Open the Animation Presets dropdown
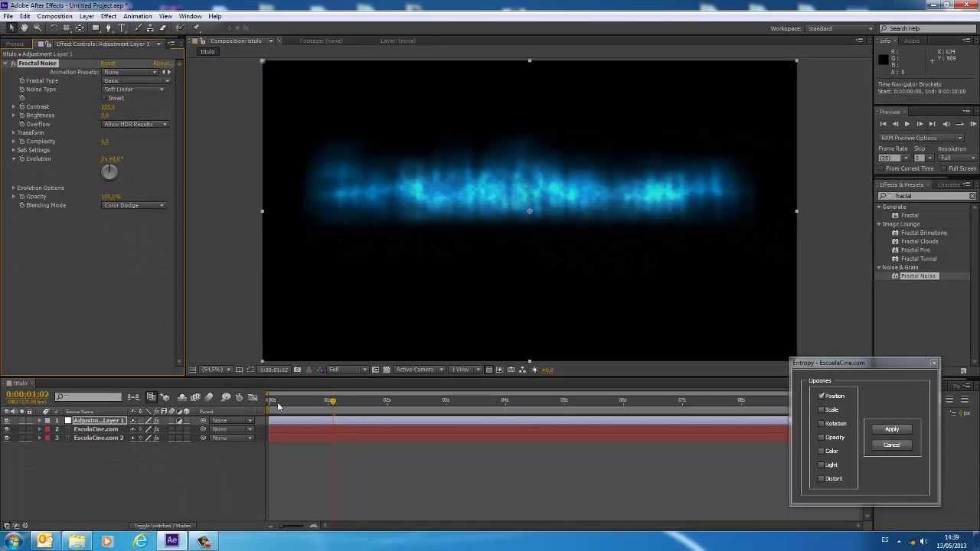 pyautogui.click(x=130, y=72)
